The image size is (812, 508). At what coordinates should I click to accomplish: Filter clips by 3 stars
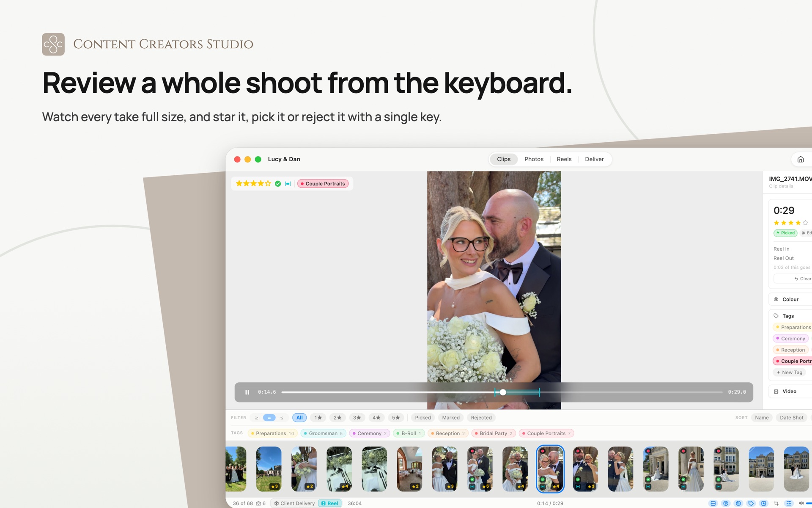(x=357, y=418)
